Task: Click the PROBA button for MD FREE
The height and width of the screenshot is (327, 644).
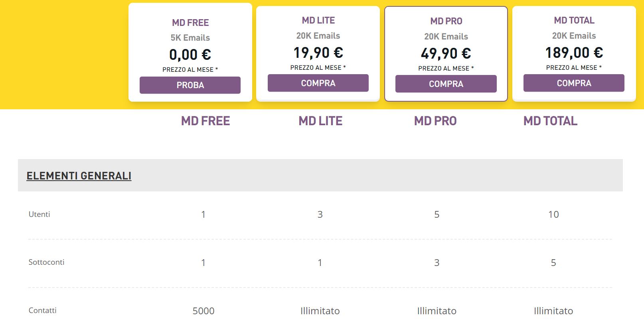Action: pos(190,85)
